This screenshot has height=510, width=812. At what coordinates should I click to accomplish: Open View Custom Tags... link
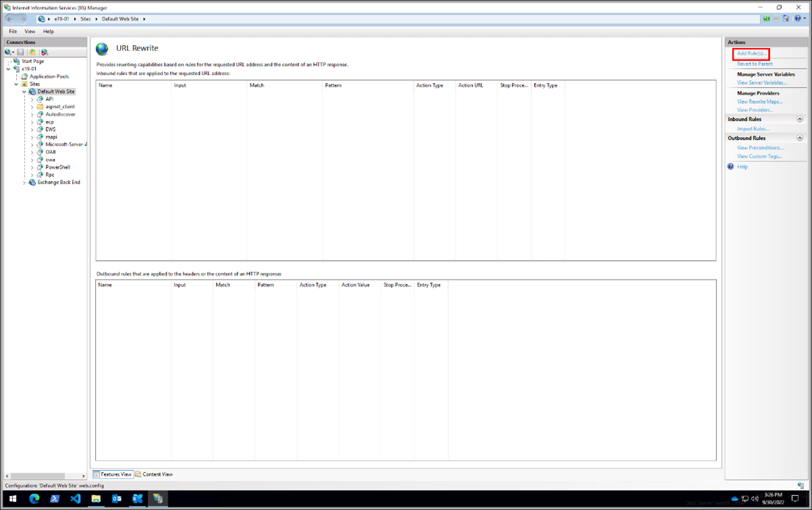coord(759,156)
